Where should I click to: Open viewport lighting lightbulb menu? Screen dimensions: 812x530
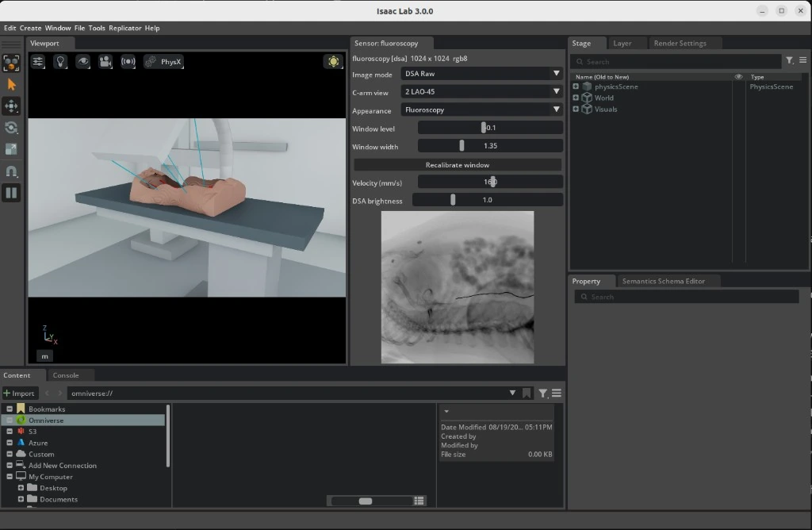pos(60,62)
